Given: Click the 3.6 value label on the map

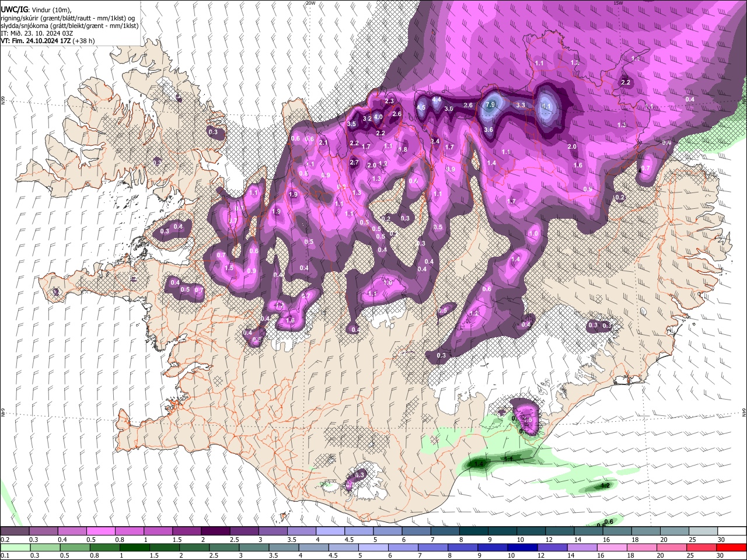Looking at the screenshot, I should (489, 129).
